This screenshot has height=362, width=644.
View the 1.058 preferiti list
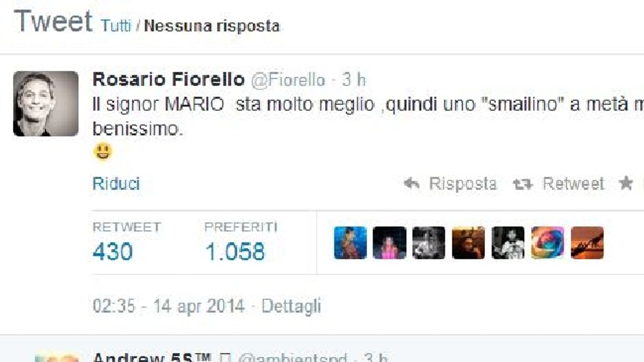click(235, 251)
